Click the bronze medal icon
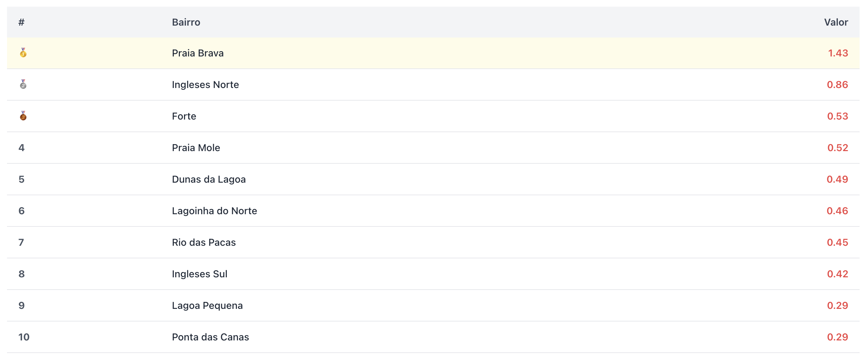 pyautogui.click(x=23, y=116)
